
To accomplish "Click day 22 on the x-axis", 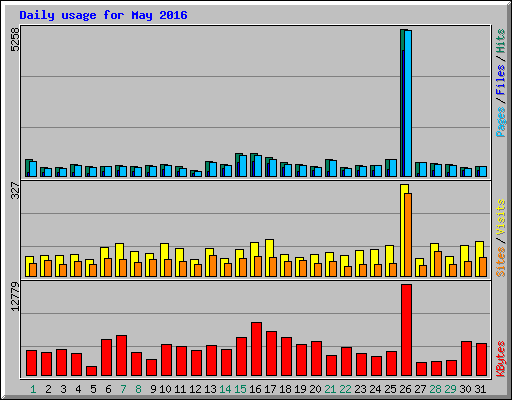I will (x=345, y=389).
